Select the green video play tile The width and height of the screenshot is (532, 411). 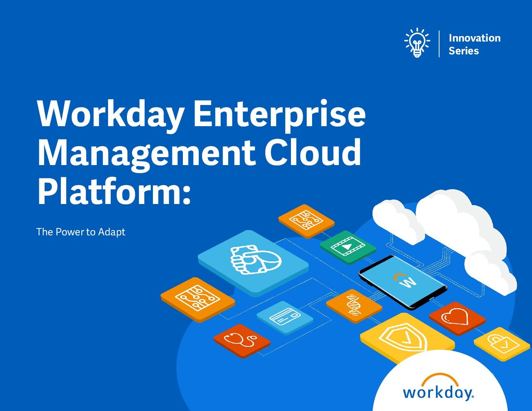click(x=348, y=247)
